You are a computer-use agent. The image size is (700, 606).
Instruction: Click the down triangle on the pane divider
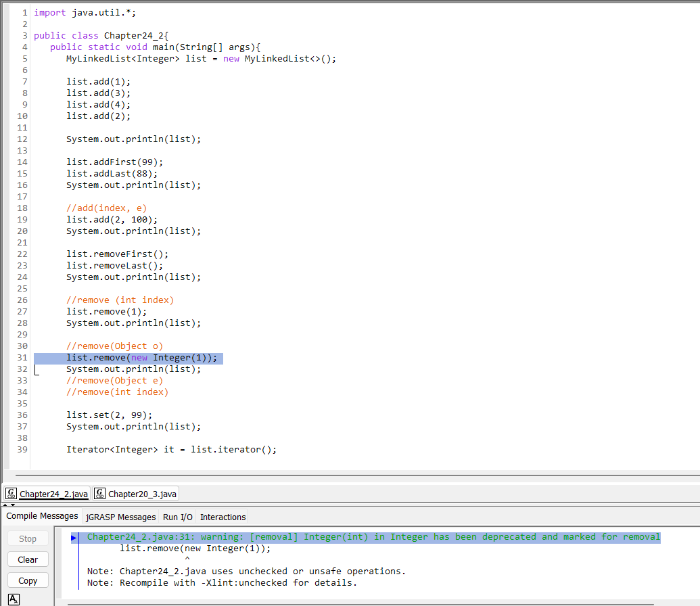[x=11, y=503]
